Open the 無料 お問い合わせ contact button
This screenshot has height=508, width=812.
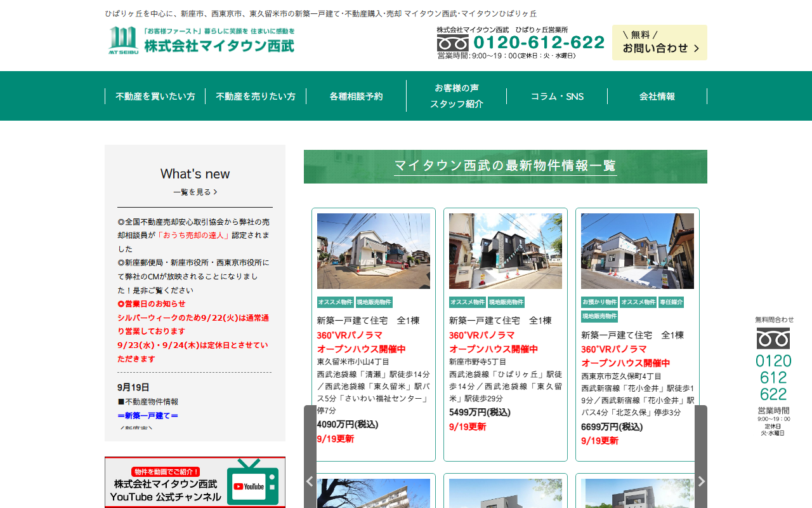660,43
